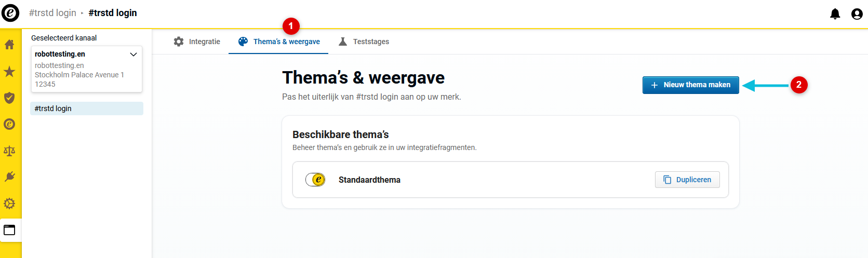868x258 pixels.
Task: Open the legal scales sidebar icon
Action: pyautogui.click(x=9, y=151)
